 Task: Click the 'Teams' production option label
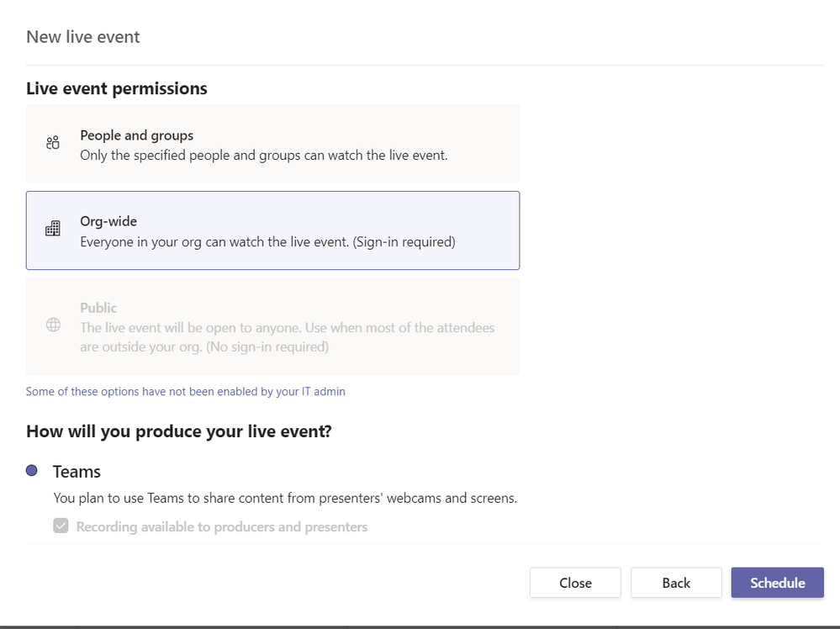[x=77, y=472]
